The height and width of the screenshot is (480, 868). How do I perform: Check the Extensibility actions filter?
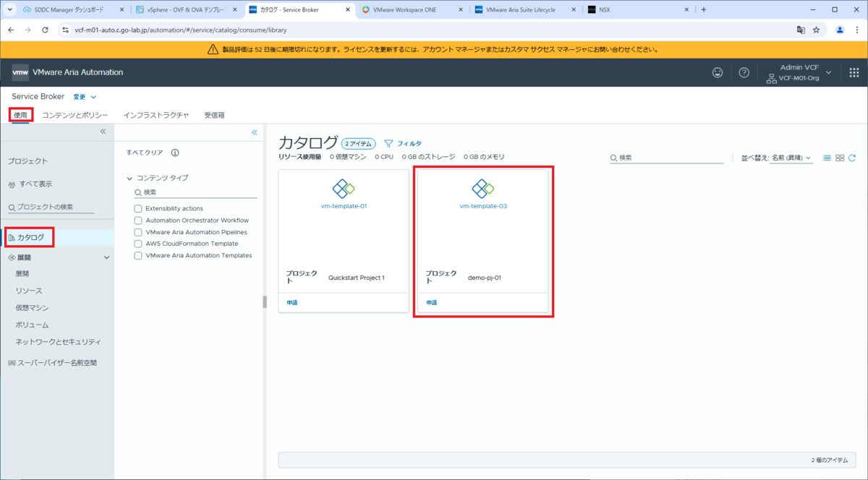138,208
